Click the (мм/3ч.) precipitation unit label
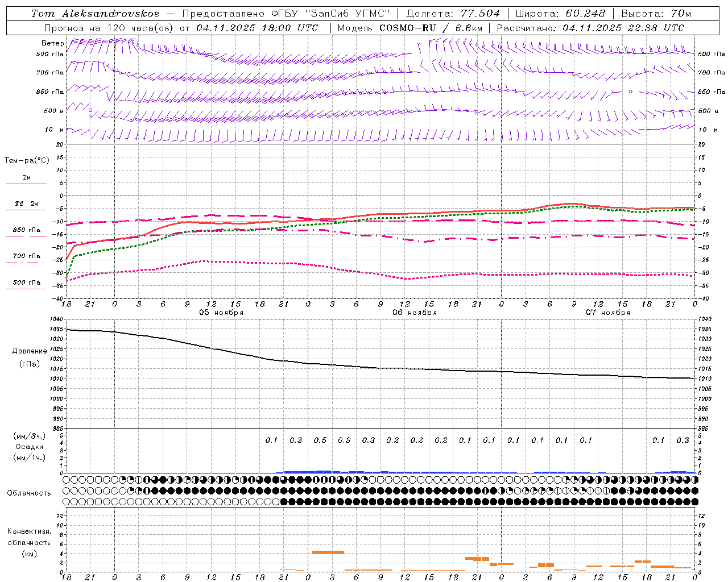This screenshot has width=728, height=582. point(30,436)
